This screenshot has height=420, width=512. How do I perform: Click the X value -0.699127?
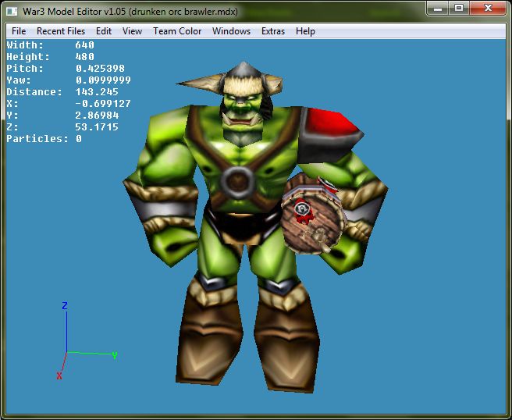tap(103, 104)
